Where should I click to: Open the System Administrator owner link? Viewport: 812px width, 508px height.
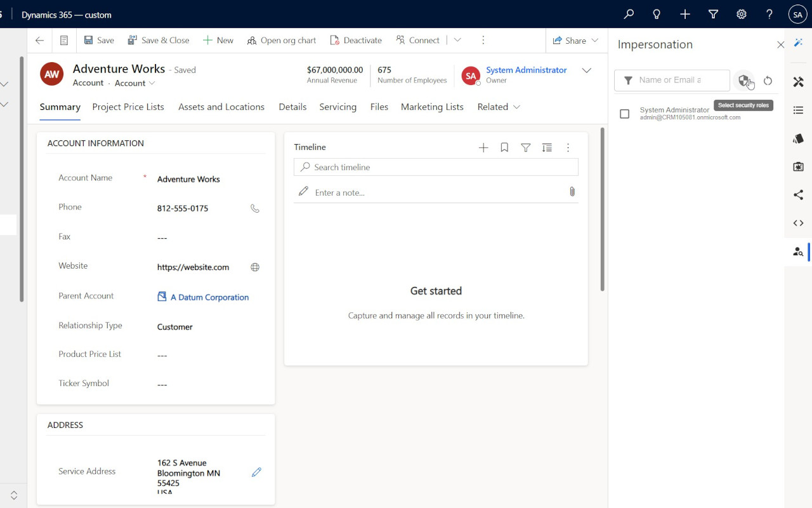click(x=526, y=70)
